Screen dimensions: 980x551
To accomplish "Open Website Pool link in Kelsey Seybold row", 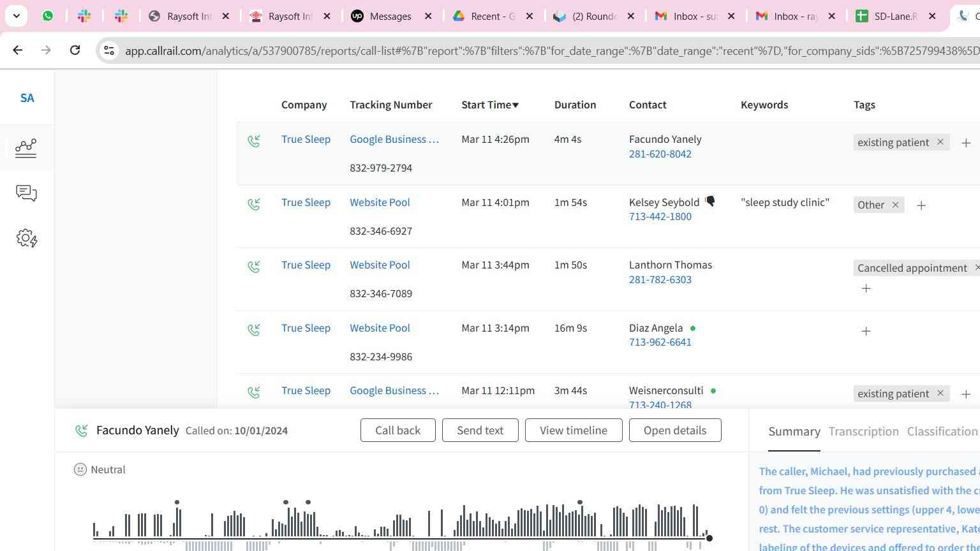I will (380, 203).
